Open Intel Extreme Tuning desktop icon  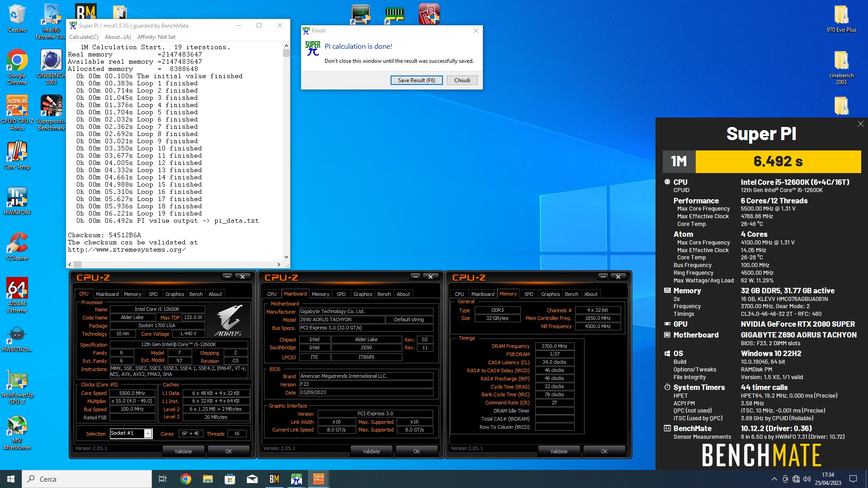click(x=51, y=20)
